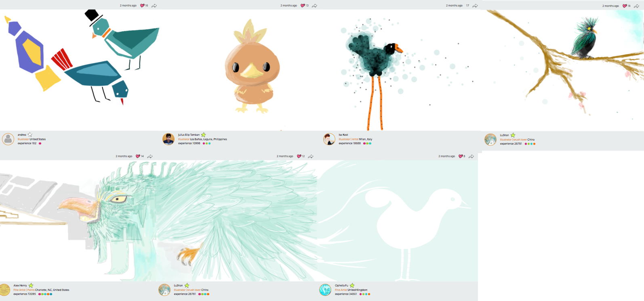Share Isa Kost's long-legged bird artwork
This screenshot has height=301, width=644.
click(475, 6)
